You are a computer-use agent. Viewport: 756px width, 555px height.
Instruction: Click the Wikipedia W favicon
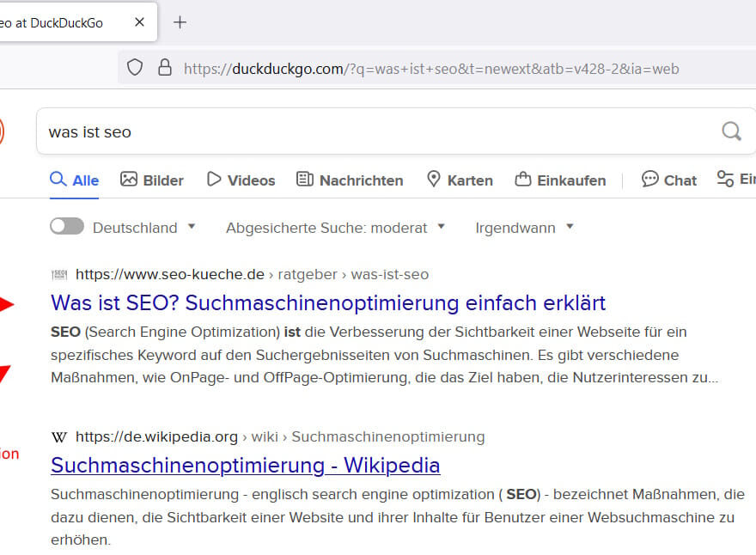(x=58, y=436)
